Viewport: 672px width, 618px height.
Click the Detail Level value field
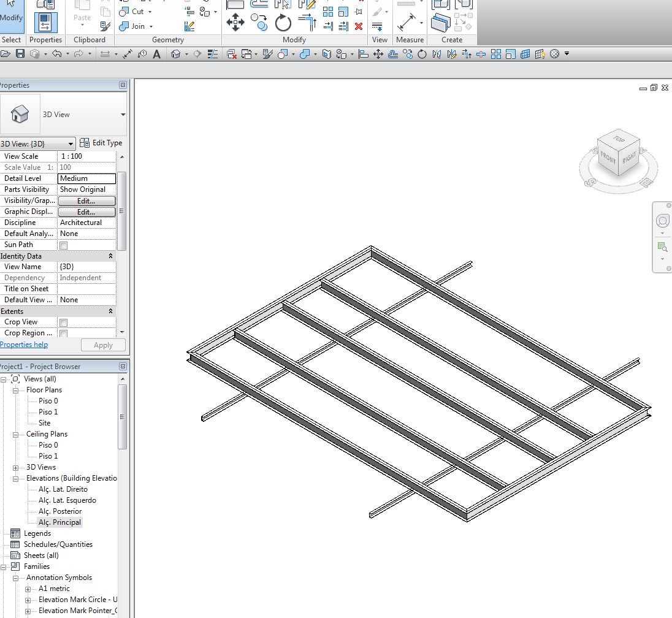click(x=86, y=178)
